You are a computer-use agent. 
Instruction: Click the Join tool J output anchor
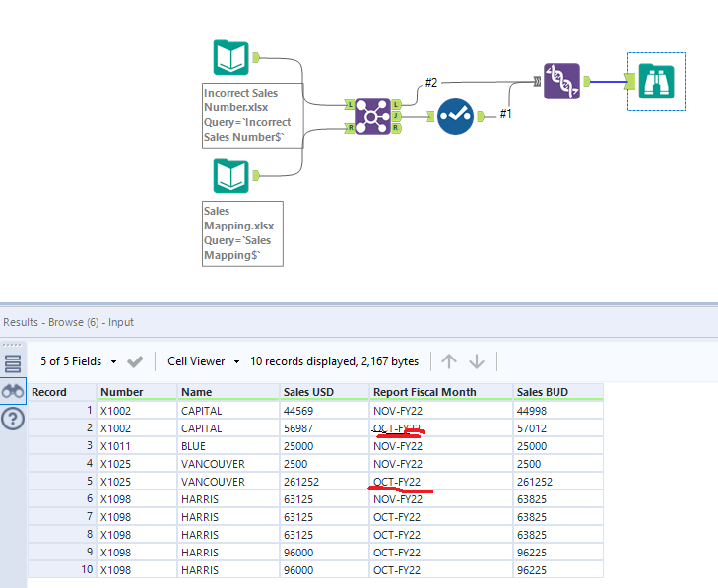tap(396, 117)
